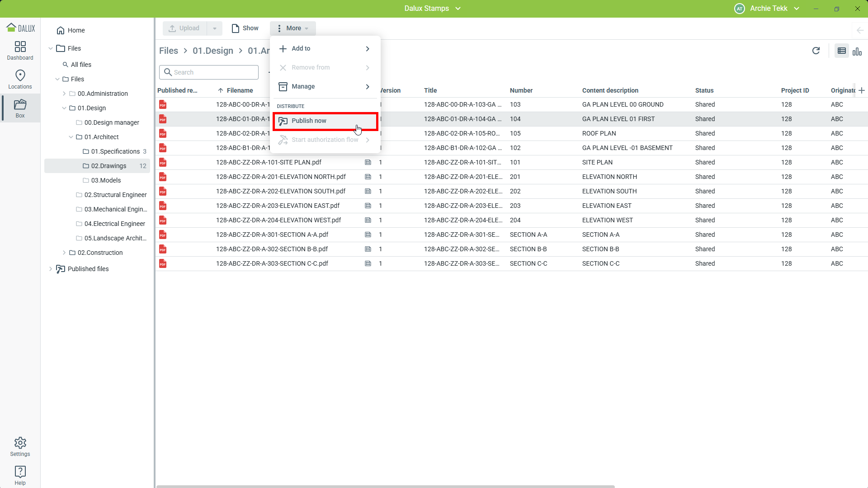Add a column with the plus icon

click(x=862, y=90)
